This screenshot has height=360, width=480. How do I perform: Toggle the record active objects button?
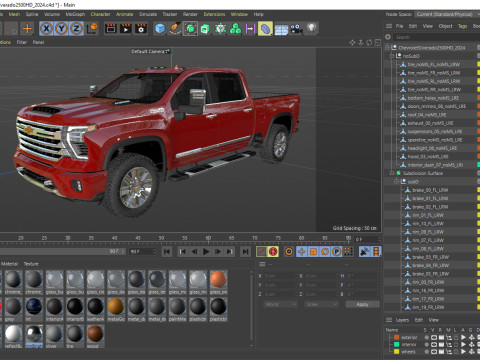point(261,251)
